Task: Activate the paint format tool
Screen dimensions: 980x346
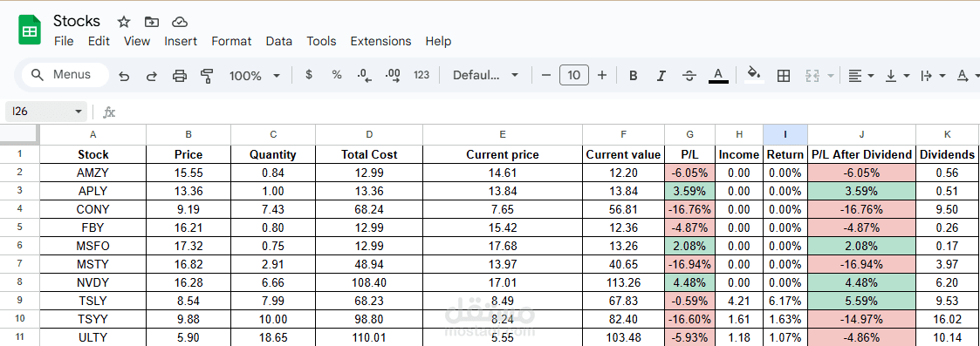Action: pos(207,76)
